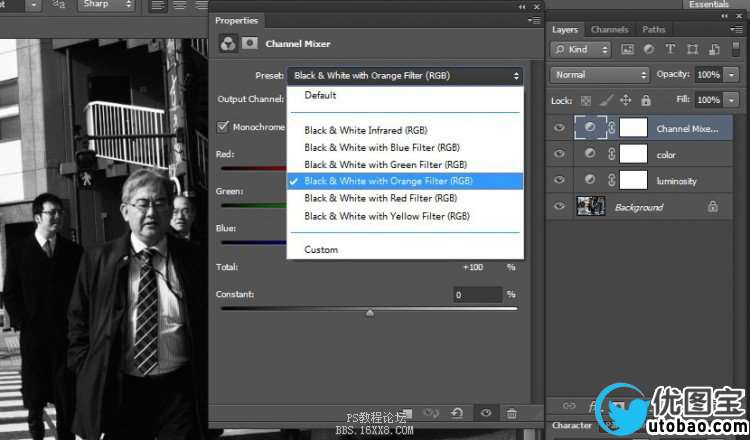
Task: Filter layers by adjustment layers icon
Action: (x=649, y=49)
